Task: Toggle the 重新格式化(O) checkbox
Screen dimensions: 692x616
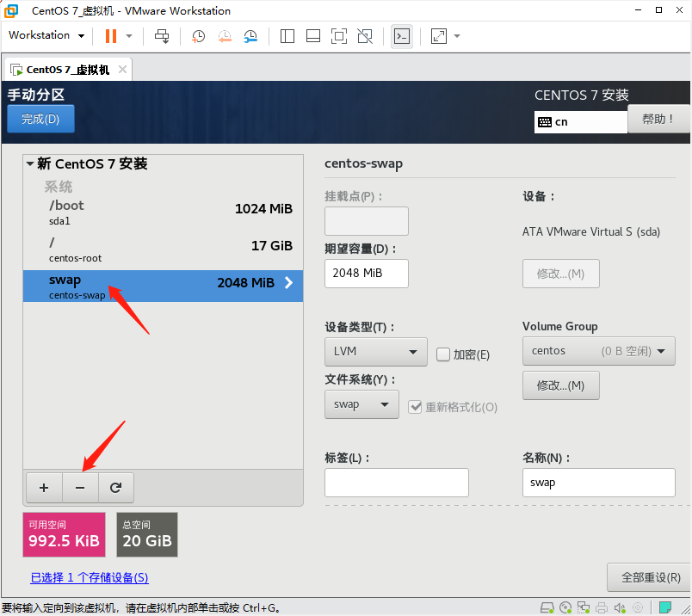Action: [415, 406]
